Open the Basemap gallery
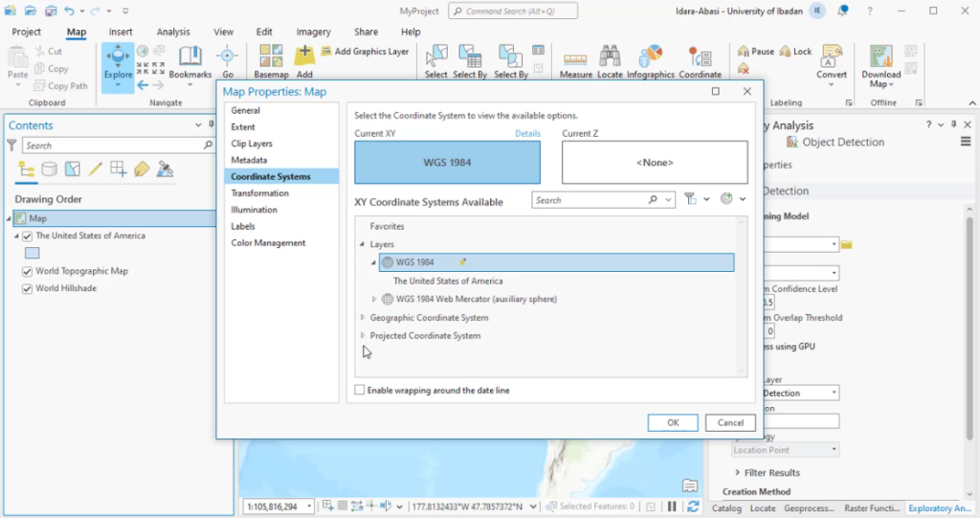Screen dimensions: 980x518 tap(271, 62)
